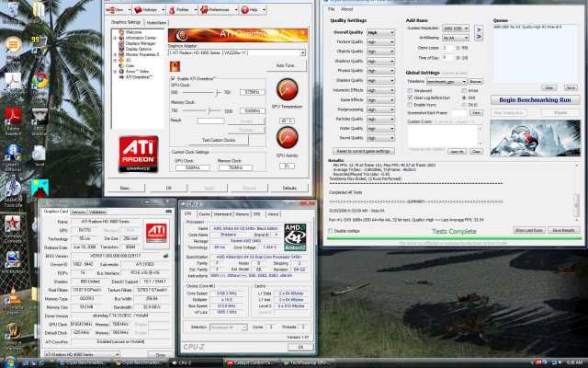Open GameSpy Comrade desktop icon

[x=12, y=224]
